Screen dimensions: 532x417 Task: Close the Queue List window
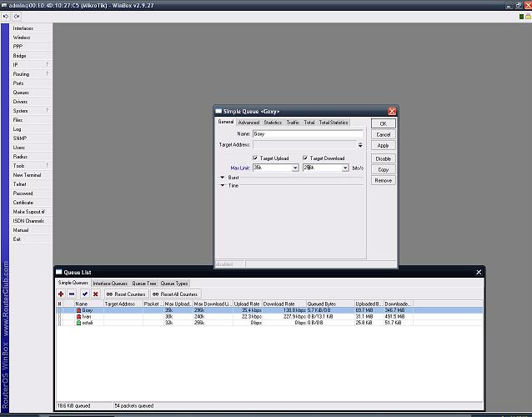click(479, 272)
